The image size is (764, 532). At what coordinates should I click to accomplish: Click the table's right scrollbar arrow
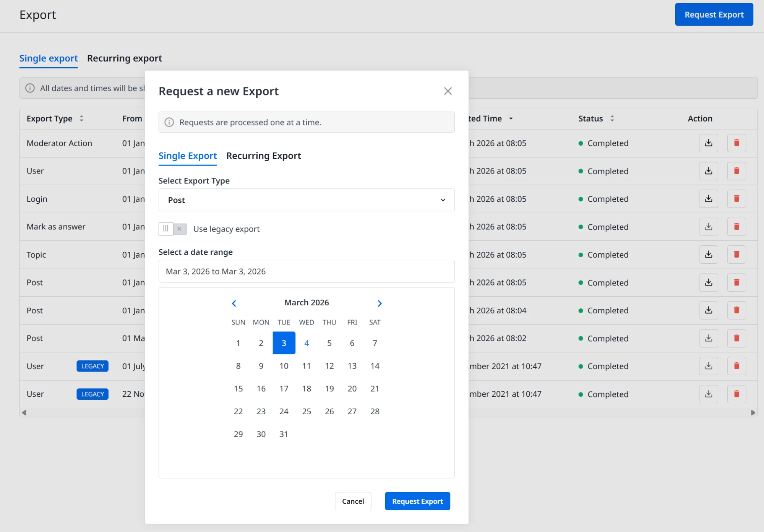point(753,413)
